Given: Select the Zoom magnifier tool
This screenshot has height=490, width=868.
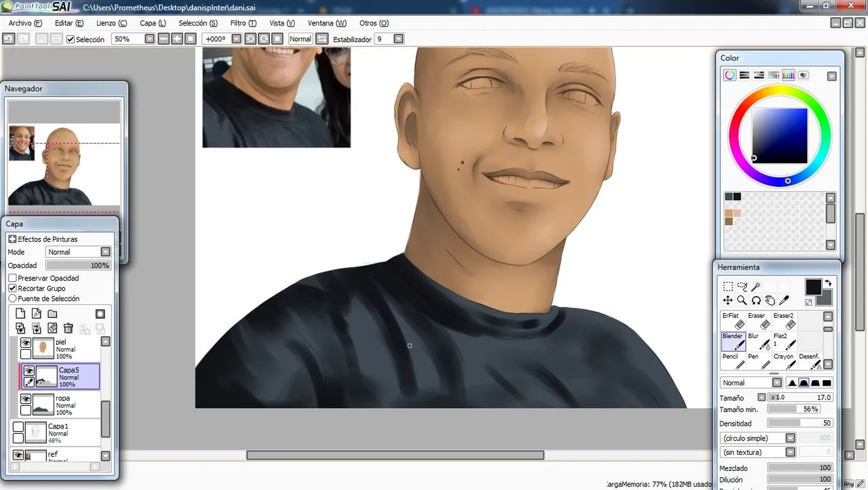Looking at the screenshot, I should 742,300.
